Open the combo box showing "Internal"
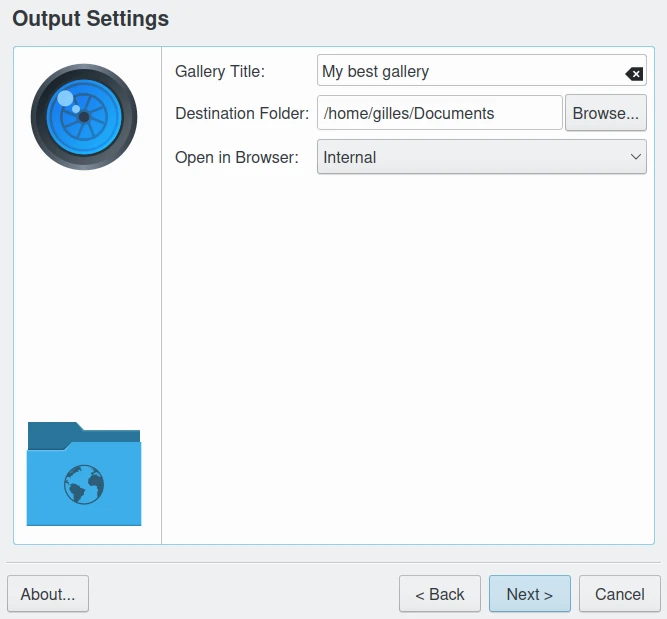The image size is (667, 619). [x=481, y=157]
